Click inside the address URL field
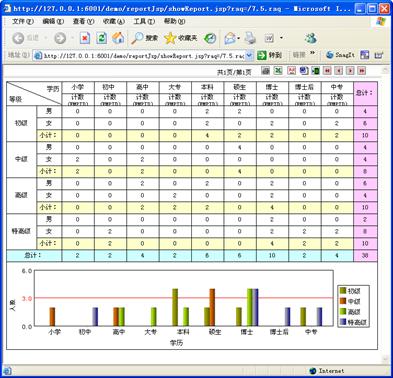The width and height of the screenshot is (393, 378). (144, 55)
